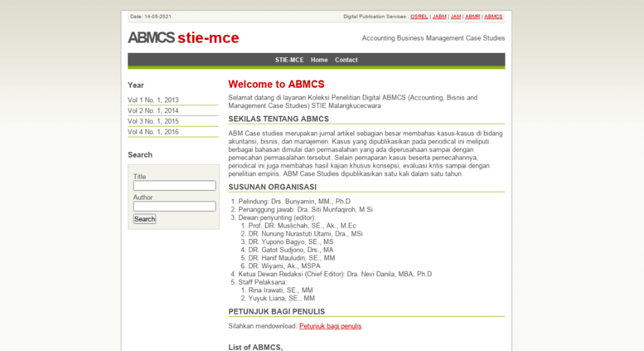
Task: Open the Contact navigation item
Action: click(x=346, y=60)
